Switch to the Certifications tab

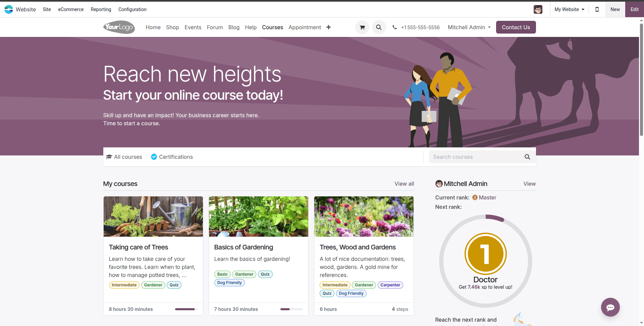(172, 157)
